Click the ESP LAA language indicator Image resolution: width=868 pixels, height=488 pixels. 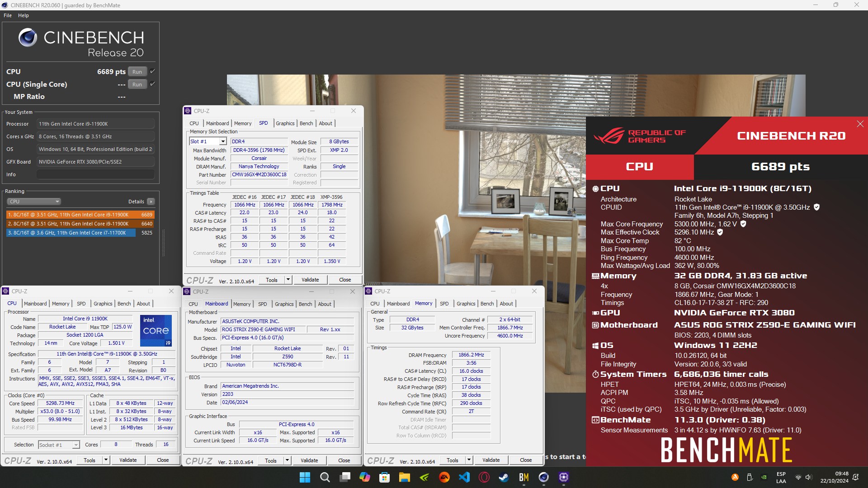(x=781, y=477)
